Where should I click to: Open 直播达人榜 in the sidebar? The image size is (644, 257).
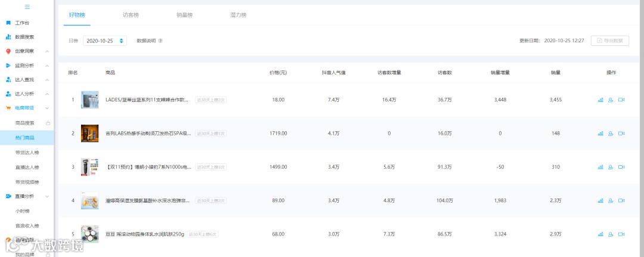coord(27,168)
